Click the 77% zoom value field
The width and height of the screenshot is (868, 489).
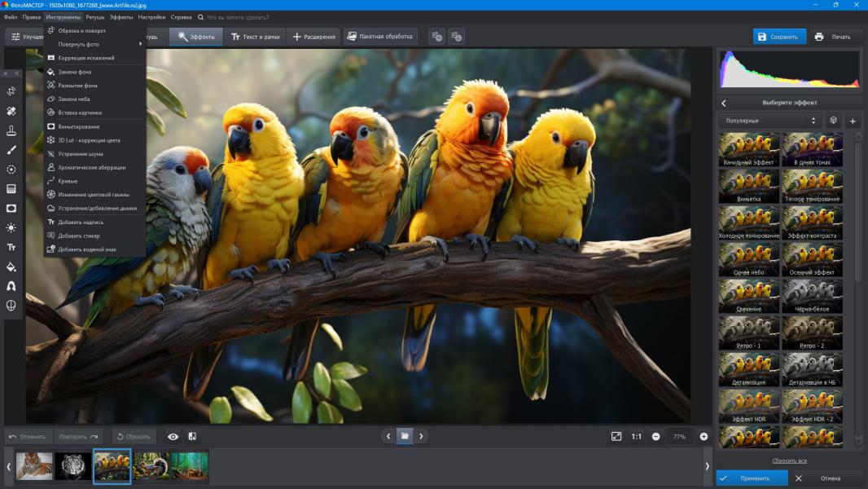[x=679, y=436]
